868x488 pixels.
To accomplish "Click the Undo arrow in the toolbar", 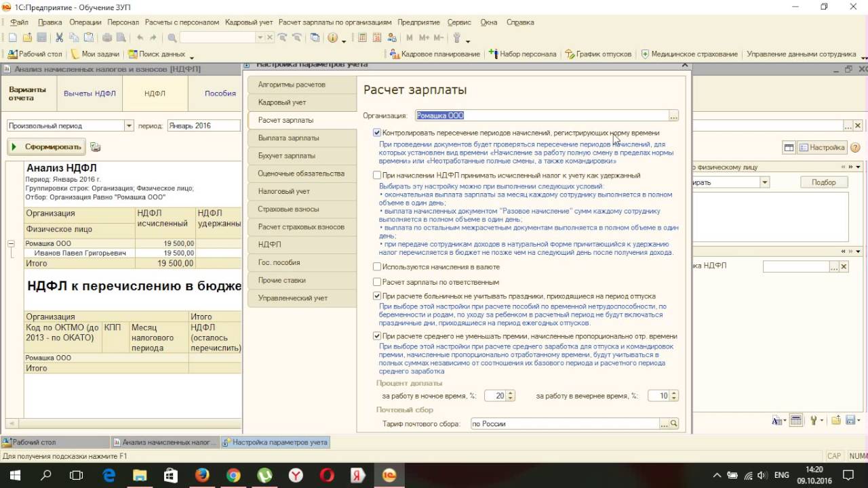I will [x=140, y=38].
